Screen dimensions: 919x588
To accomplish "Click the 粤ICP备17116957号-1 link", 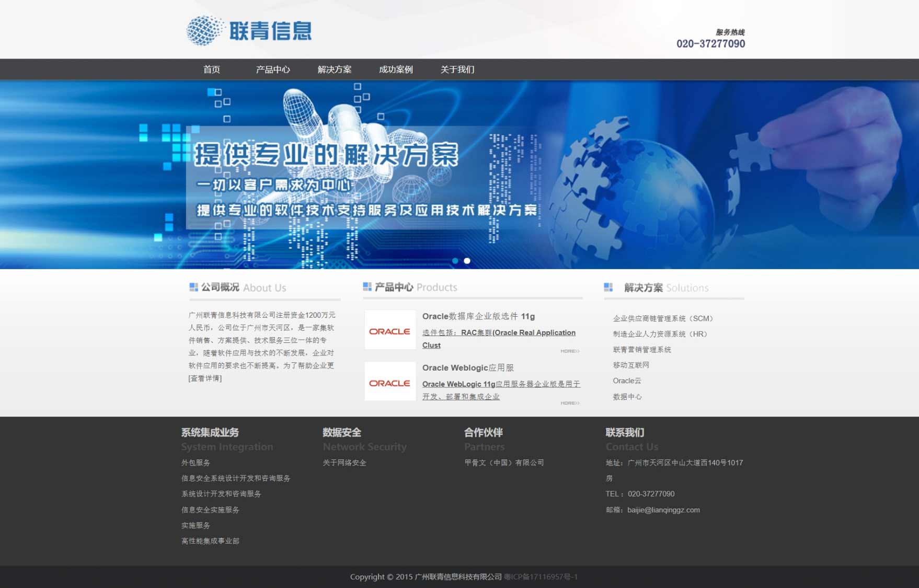I will [x=541, y=577].
